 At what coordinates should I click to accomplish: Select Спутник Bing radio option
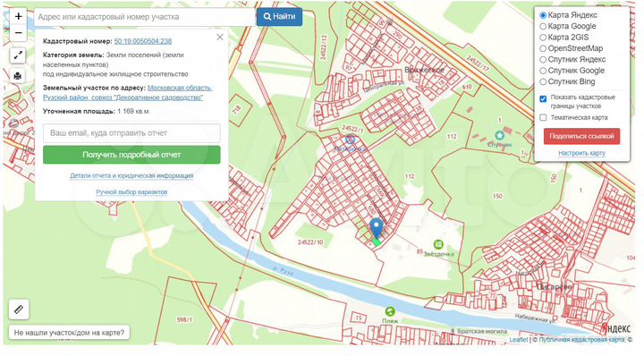tap(543, 81)
